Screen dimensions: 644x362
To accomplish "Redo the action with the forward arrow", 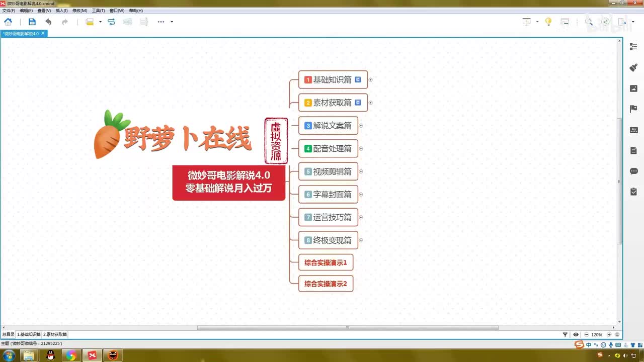I will (65, 22).
